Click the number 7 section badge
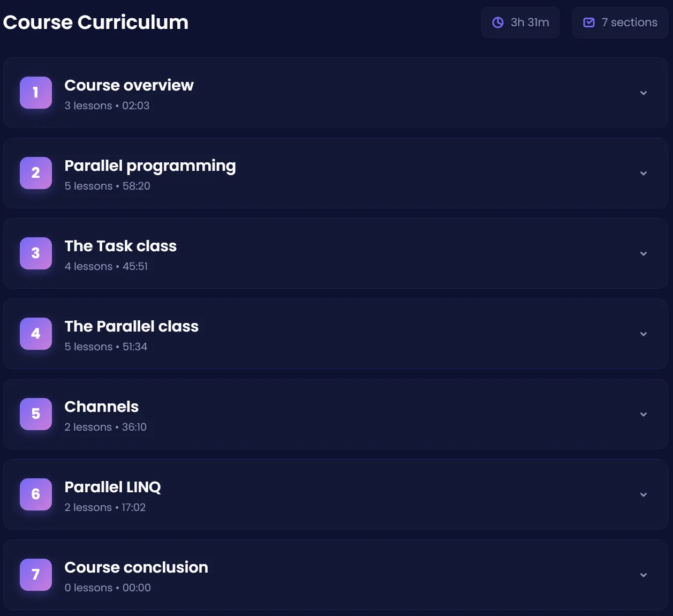The height and width of the screenshot is (616, 673). 36,575
